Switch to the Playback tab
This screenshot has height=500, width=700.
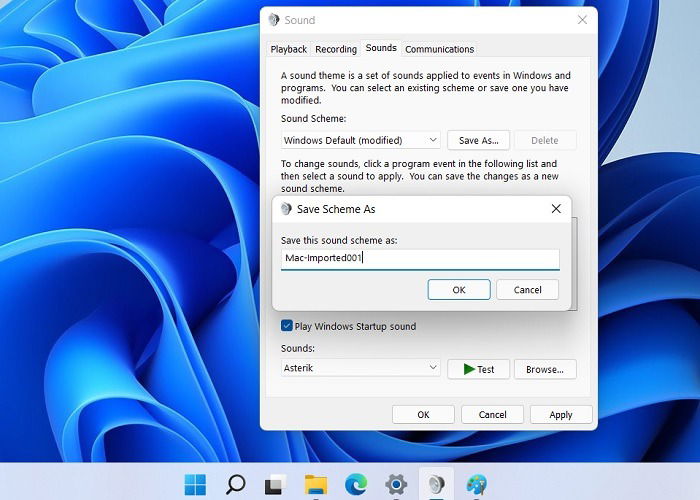pyautogui.click(x=288, y=49)
